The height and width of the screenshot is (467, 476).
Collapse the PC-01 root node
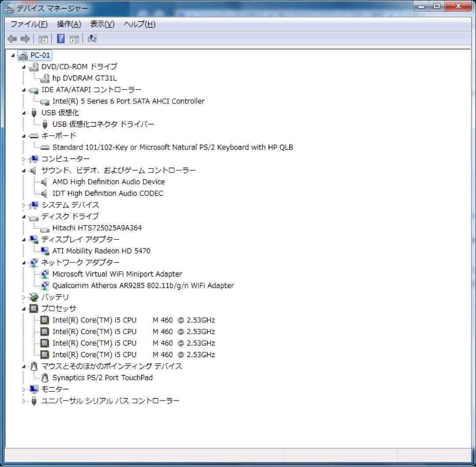click(13, 56)
